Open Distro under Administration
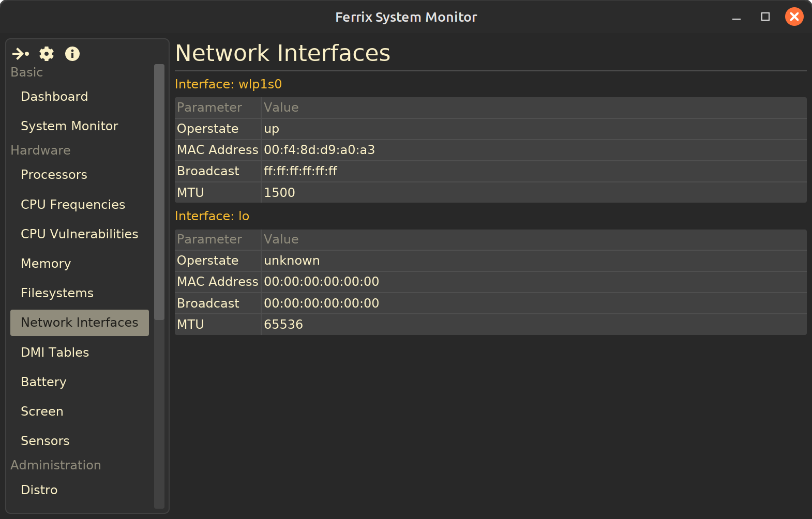This screenshot has width=812, height=519. point(39,490)
